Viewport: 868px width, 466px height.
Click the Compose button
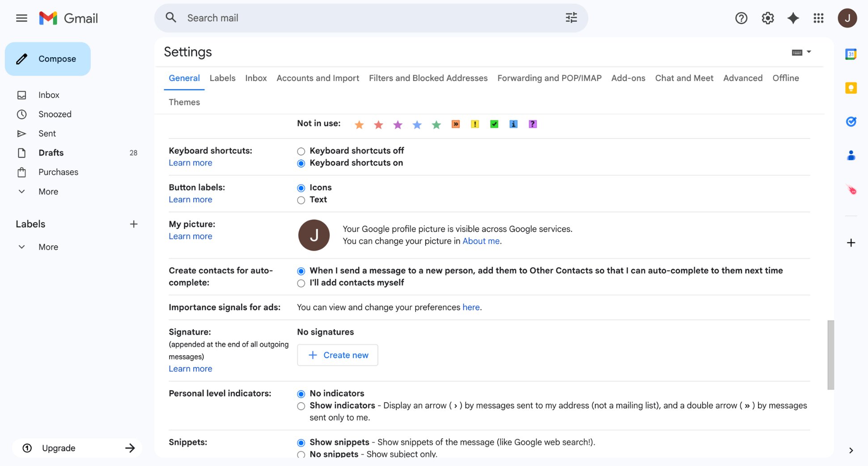48,59
